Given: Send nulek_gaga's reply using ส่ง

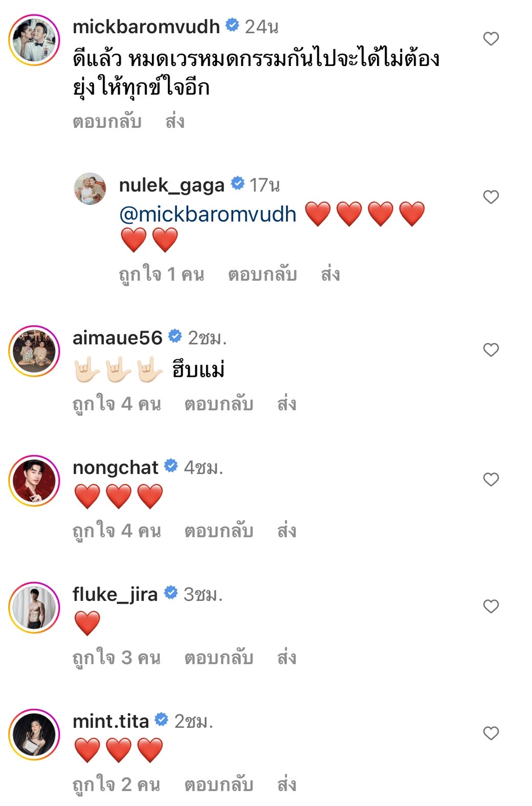Looking at the screenshot, I should pyautogui.click(x=330, y=274).
